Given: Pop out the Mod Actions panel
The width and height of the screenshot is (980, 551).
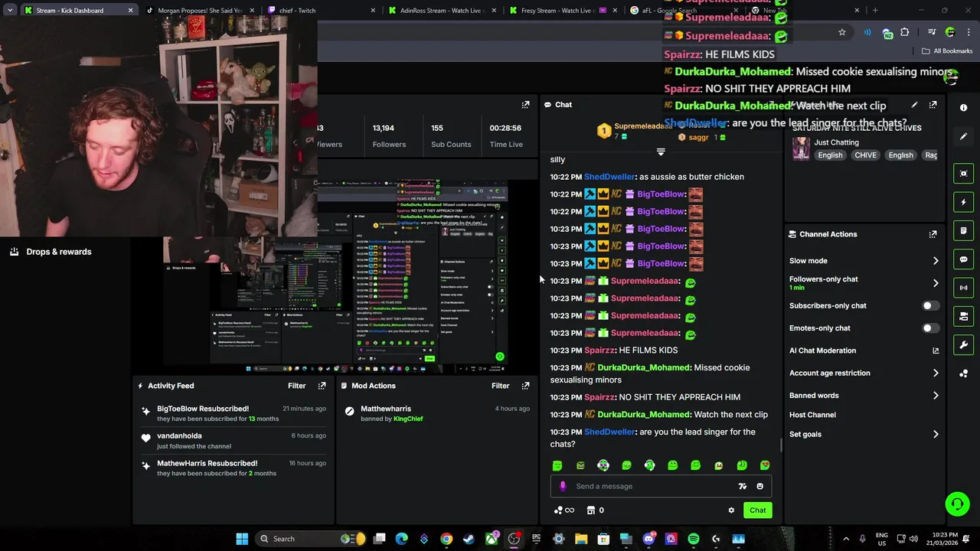Looking at the screenshot, I should click(525, 386).
